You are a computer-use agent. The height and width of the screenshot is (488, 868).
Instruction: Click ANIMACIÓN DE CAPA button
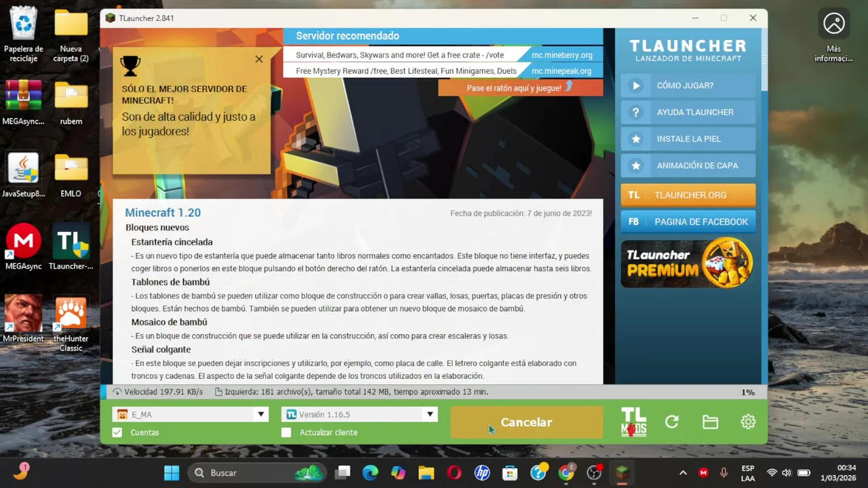688,165
